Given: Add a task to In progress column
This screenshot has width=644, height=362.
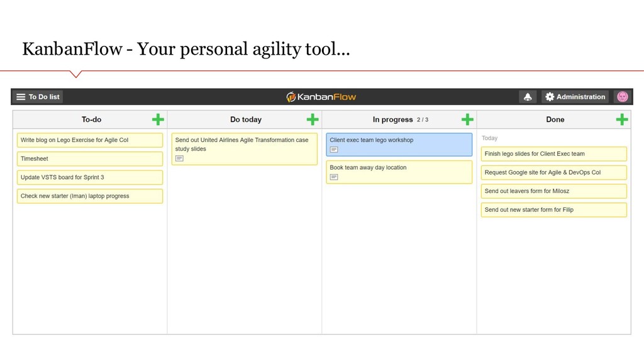Looking at the screenshot, I should point(467,119).
